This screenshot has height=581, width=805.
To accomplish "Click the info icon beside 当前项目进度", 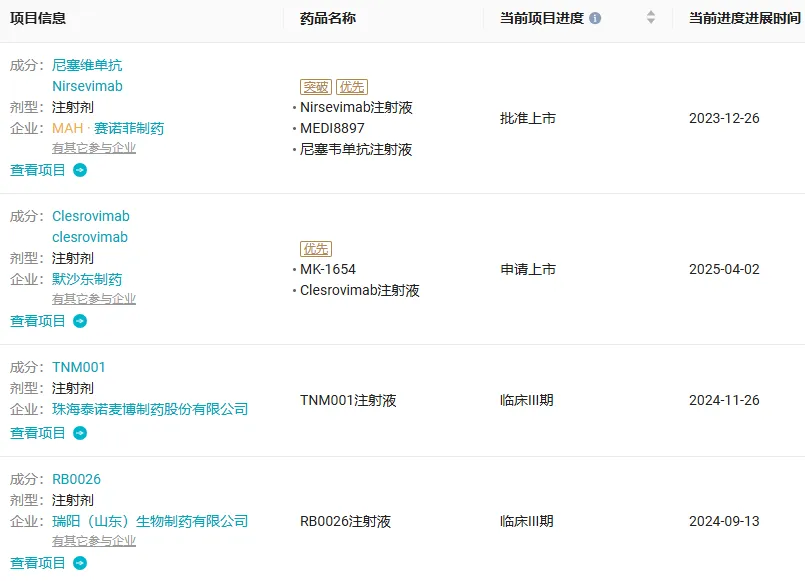I will 596,18.
